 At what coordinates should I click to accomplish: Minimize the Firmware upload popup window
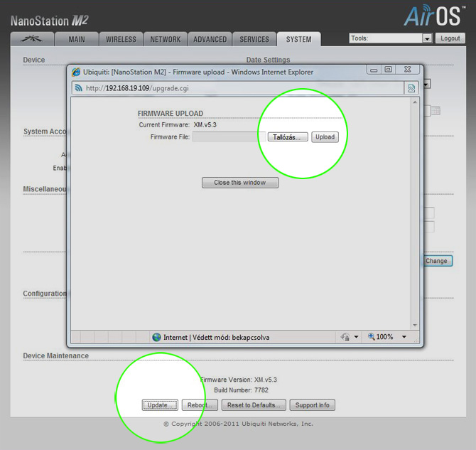click(x=374, y=70)
